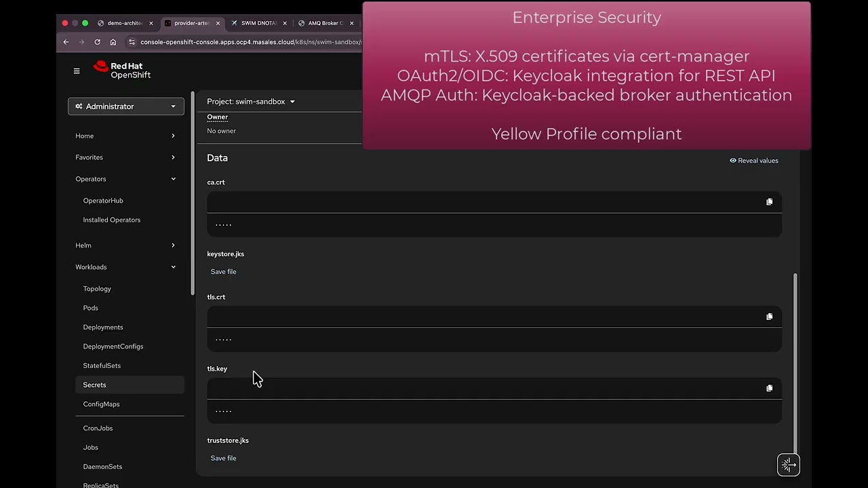This screenshot has height=488, width=868.
Task: Toggle the hamburger navigation menu
Action: pos(77,70)
